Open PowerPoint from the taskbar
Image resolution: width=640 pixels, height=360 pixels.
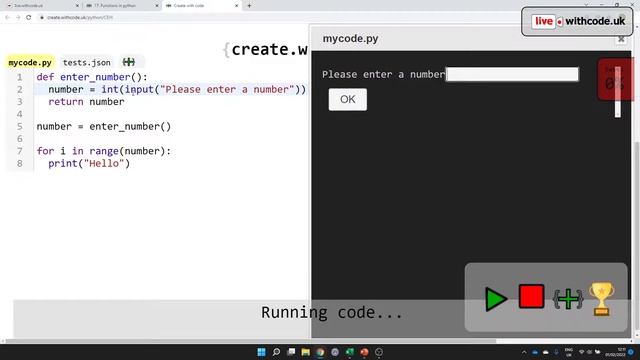(364, 352)
